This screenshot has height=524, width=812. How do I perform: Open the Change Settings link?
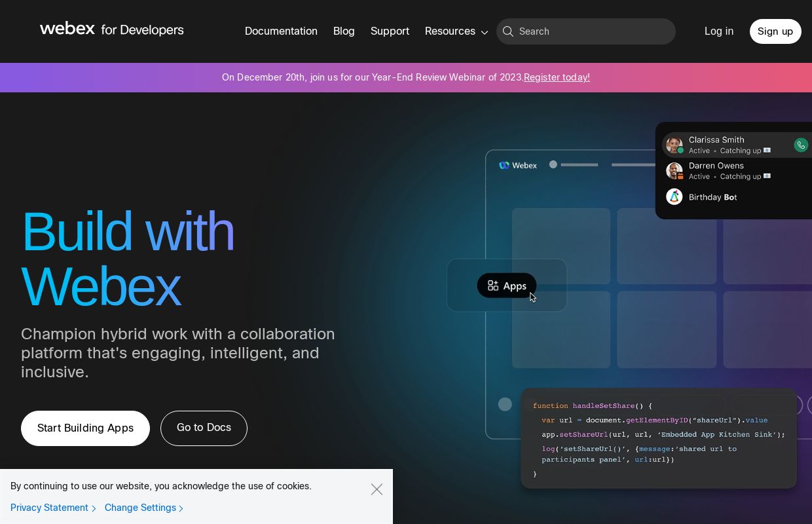pyautogui.click(x=144, y=508)
